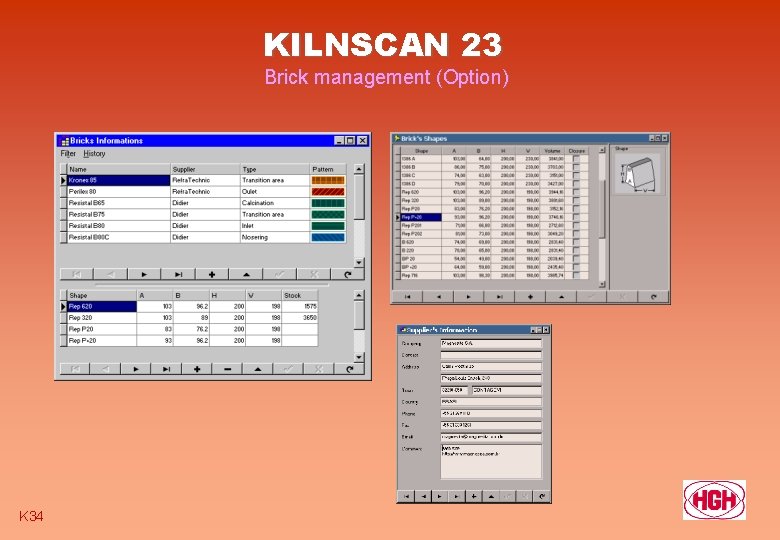This screenshot has height=540, width=780.
Task: Go to first record in Brick's Shapes navigator
Action: click(407, 297)
